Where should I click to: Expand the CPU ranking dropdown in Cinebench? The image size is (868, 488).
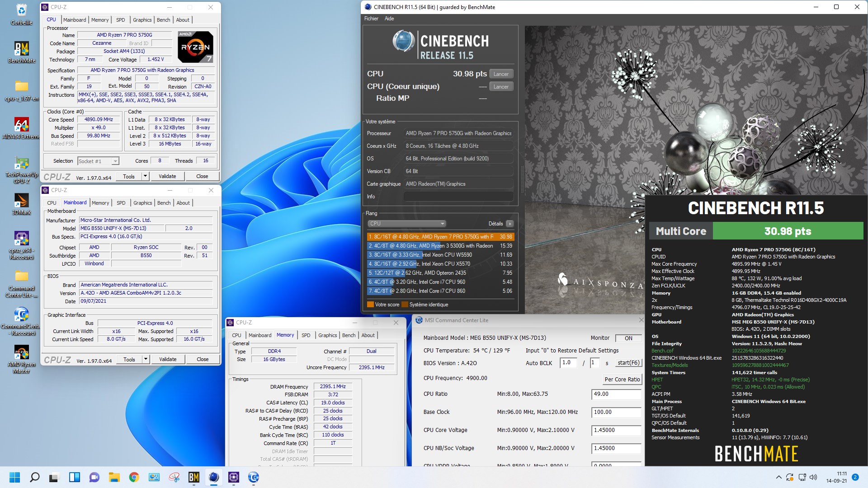tap(407, 224)
